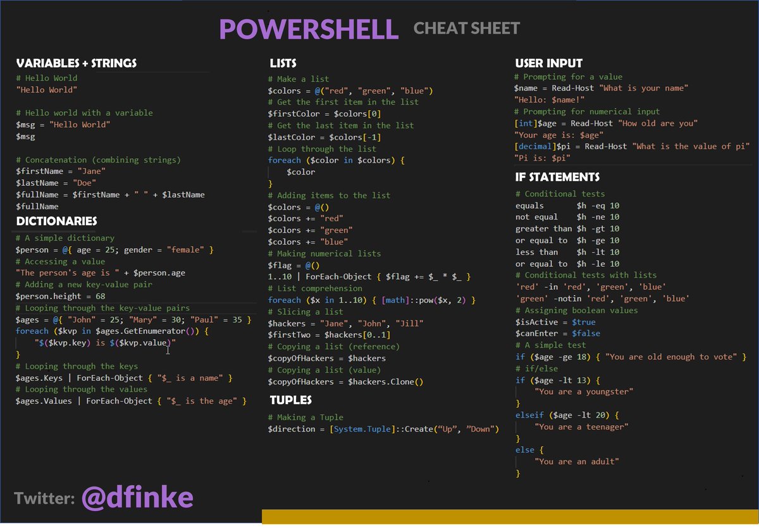Image resolution: width=759 pixels, height=532 pixels.
Task: Click the CHEAT SHEET subtitle
Action: (x=467, y=29)
